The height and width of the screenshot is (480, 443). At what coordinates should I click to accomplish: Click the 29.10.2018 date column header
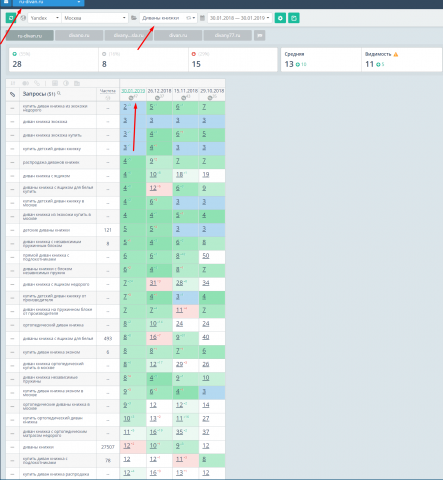pyautogui.click(x=212, y=91)
